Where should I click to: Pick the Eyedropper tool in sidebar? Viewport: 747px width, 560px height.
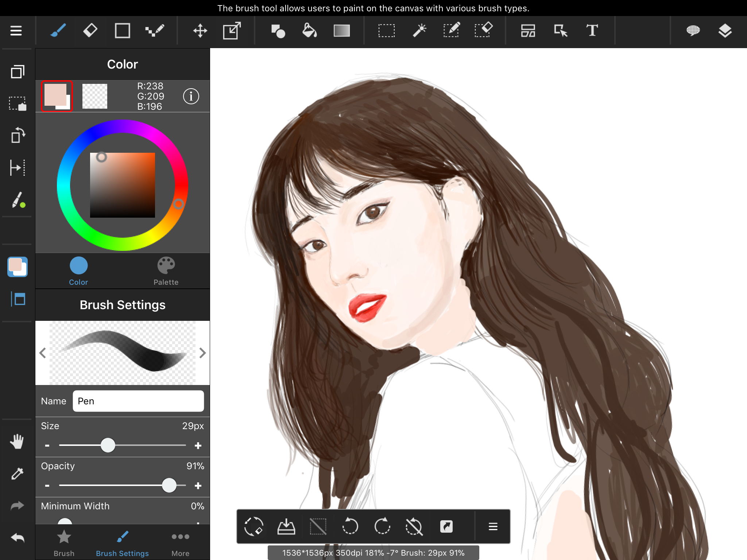17,474
